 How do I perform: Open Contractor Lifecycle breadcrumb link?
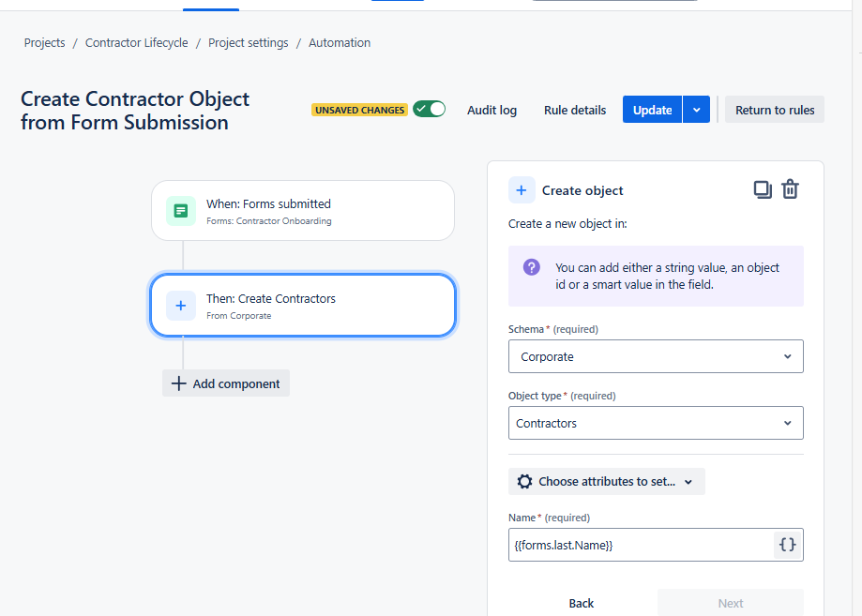[136, 43]
